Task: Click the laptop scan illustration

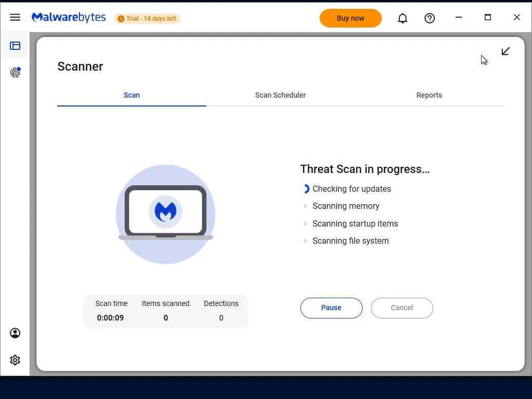Action: [x=166, y=214]
